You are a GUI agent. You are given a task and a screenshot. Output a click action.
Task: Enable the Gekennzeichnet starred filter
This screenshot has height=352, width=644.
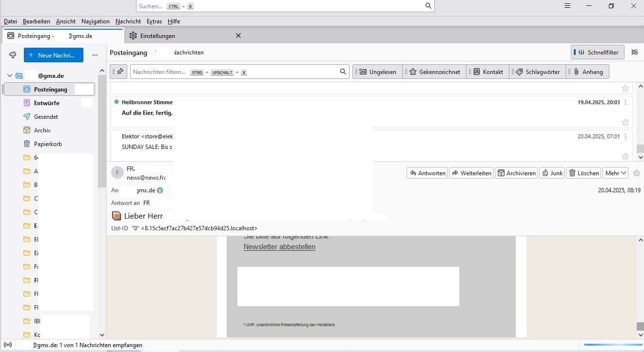(x=435, y=72)
